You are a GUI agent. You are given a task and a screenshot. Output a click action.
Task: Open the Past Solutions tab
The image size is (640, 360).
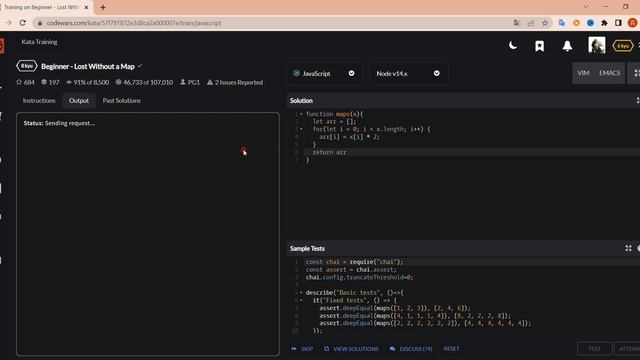coord(122,100)
